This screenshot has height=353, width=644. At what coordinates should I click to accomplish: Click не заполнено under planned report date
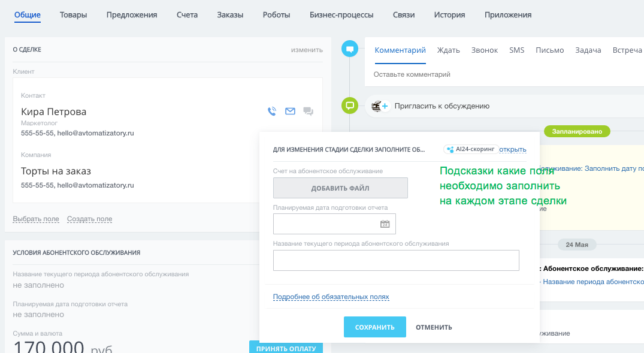click(x=38, y=315)
